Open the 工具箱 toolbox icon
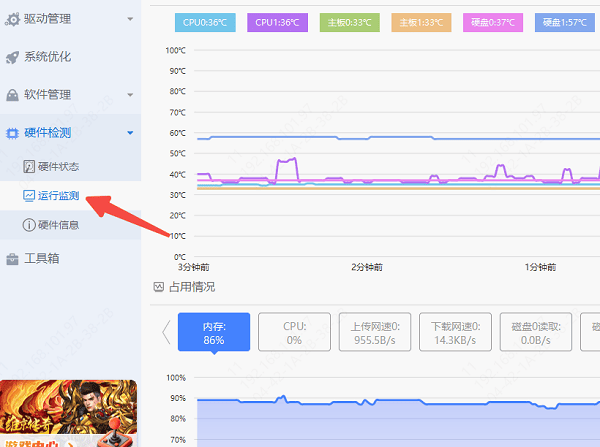Image resolution: width=600 pixels, height=447 pixels. point(13,259)
